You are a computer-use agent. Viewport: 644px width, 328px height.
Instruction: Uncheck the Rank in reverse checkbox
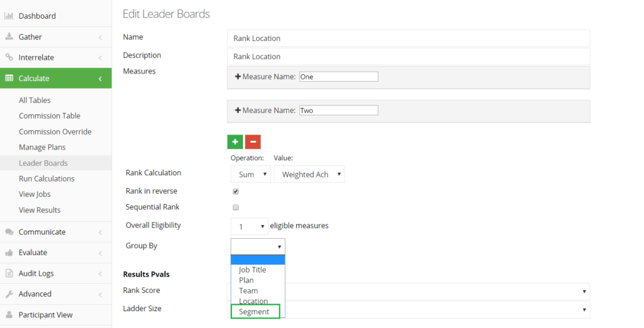(x=236, y=191)
